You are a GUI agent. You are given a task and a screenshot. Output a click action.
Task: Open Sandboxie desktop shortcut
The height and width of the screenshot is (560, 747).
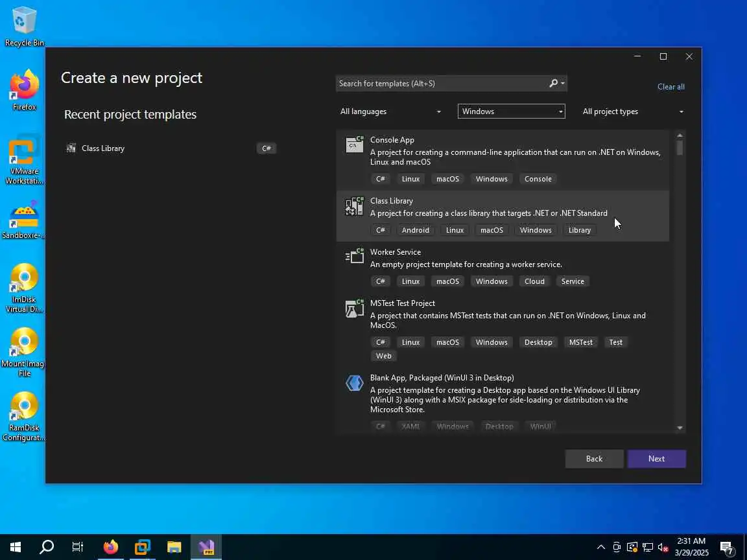coord(23,220)
